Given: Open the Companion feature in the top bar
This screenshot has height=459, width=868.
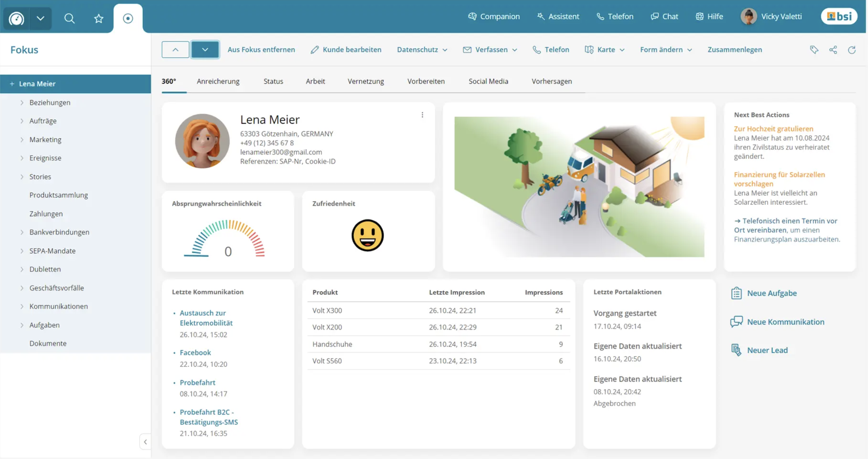Looking at the screenshot, I should [494, 16].
